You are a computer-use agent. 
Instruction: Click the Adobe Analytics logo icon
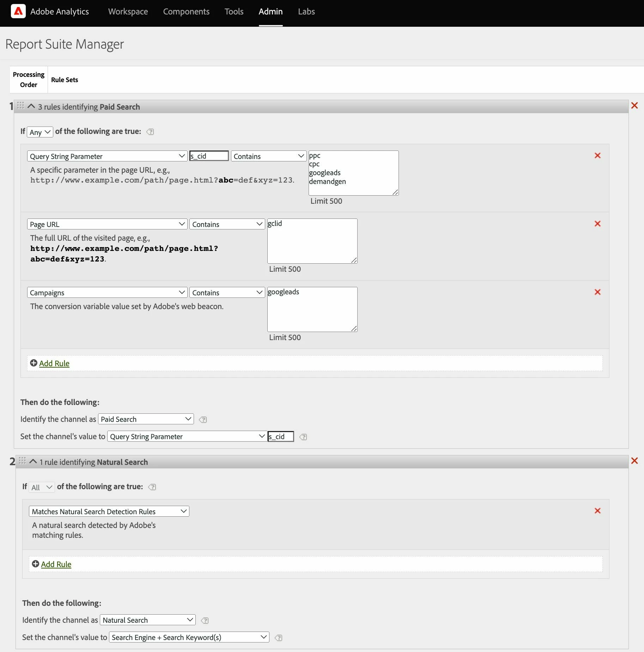point(18,11)
